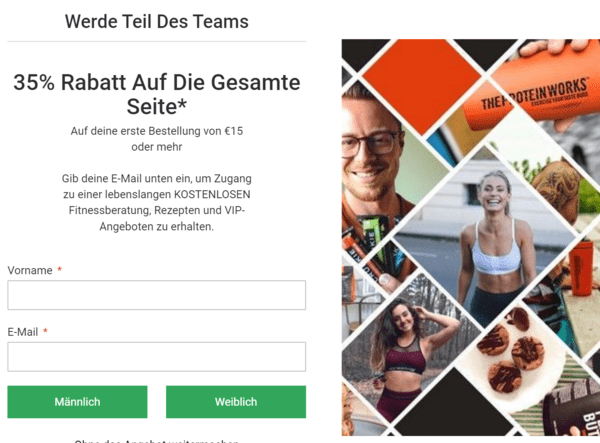
Task: Click the 'Werde Teil Des Teams' title
Action: 157,21
